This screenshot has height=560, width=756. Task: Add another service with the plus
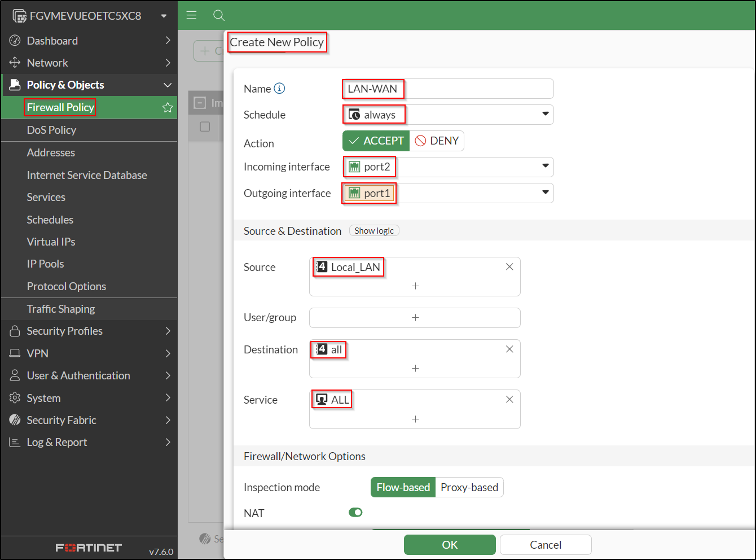(415, 419)
